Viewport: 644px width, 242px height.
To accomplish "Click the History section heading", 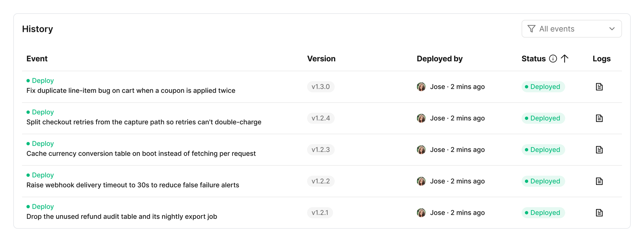I will 38,29.
